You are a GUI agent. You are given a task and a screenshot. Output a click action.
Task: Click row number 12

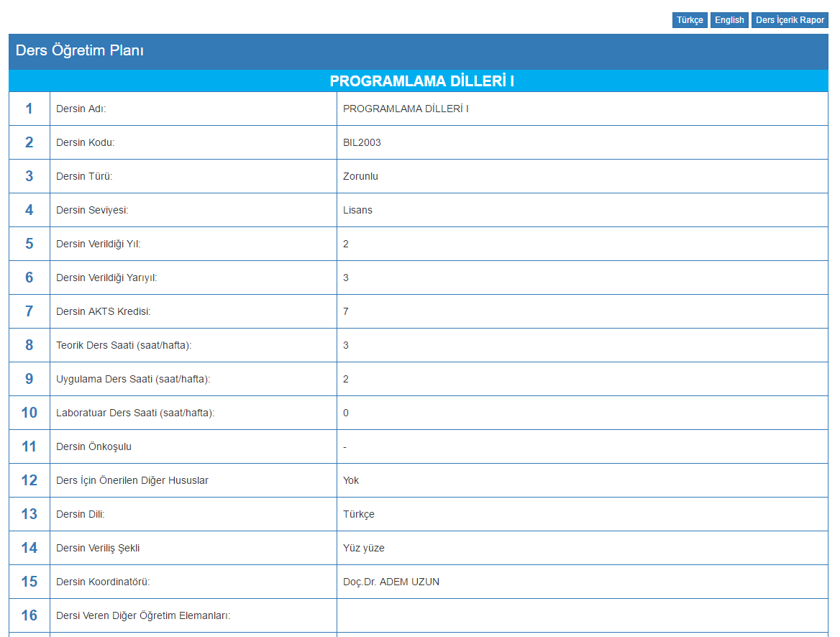point(29,480)
